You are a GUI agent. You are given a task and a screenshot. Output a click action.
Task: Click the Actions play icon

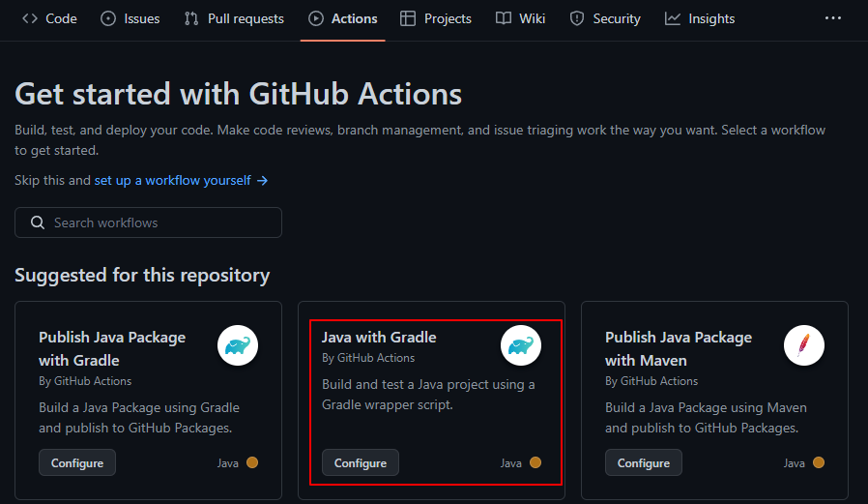click(x=315, y=18)
